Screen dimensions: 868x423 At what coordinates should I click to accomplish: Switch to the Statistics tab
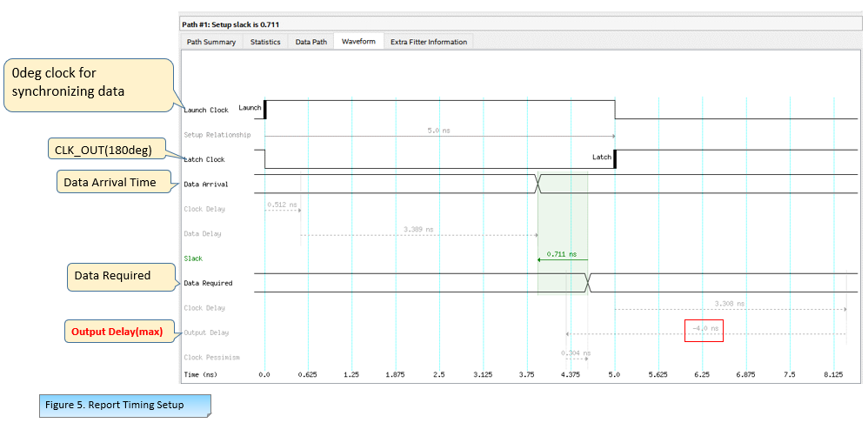point(265,42)
